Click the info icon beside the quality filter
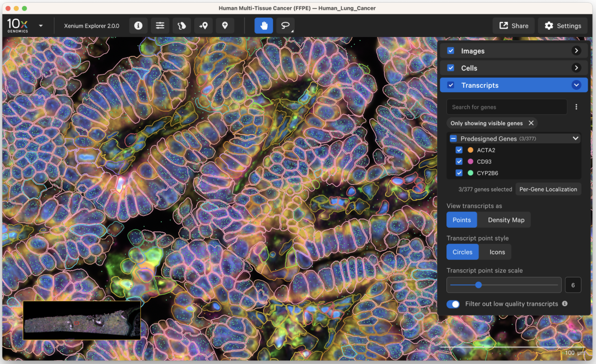Image resolution: width=596 pixels, height=364 pixels. 565,303
